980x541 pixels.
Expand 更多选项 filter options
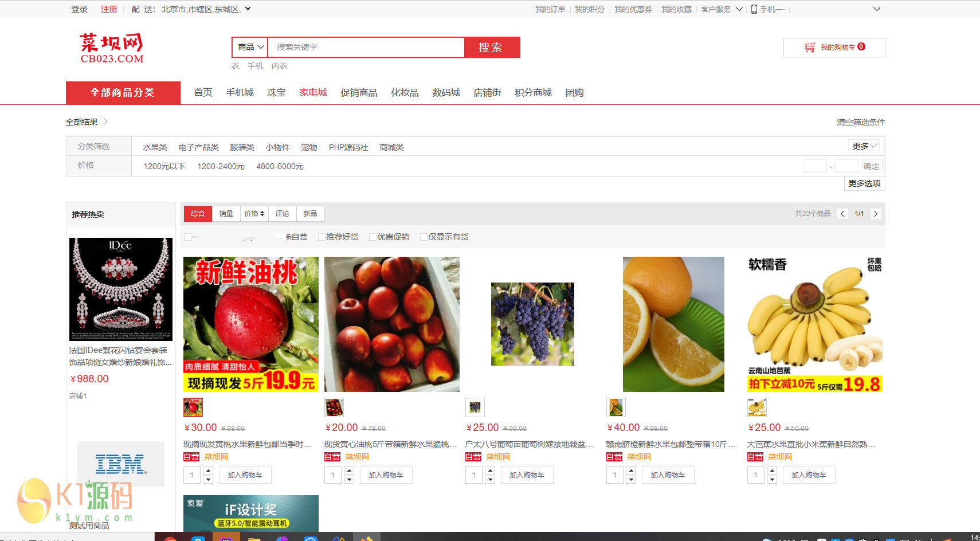coord(864,183)
